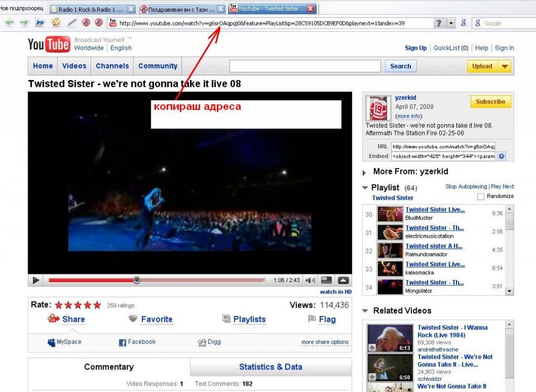Click the Search button

400,66
